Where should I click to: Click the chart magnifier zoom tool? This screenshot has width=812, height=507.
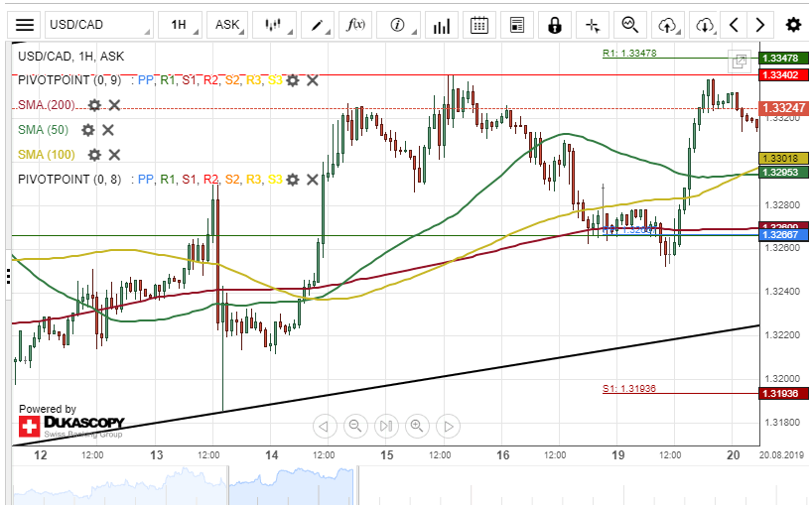click(x=630, y=25)
